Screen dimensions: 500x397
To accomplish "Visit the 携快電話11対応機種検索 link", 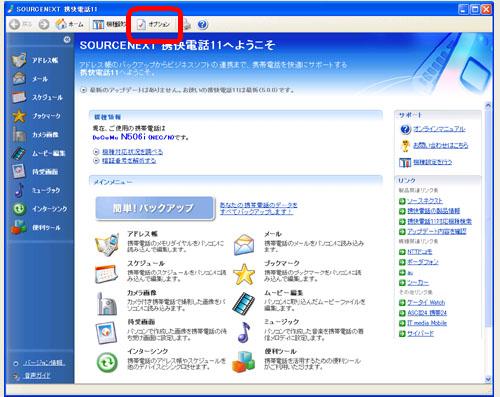I will tap(439, 221).
